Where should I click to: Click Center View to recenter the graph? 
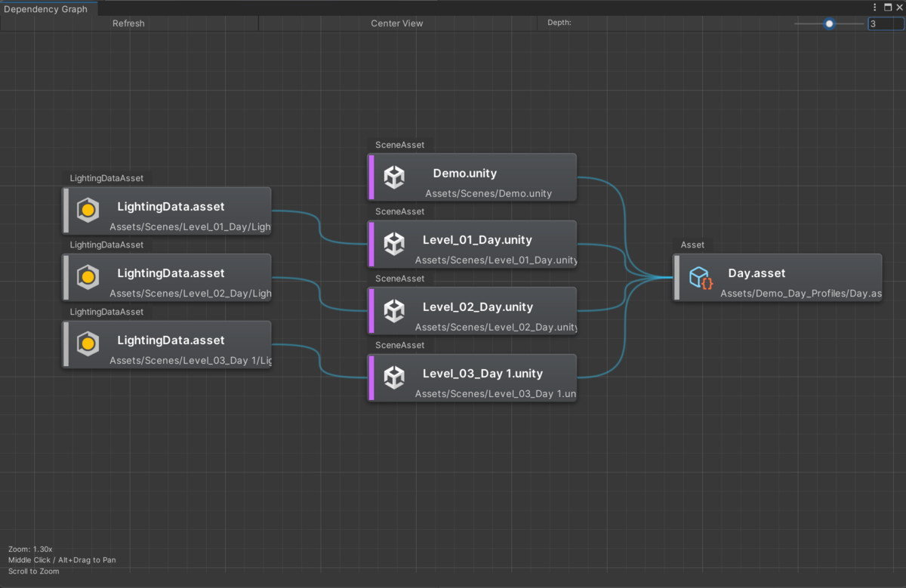point(396,23)
